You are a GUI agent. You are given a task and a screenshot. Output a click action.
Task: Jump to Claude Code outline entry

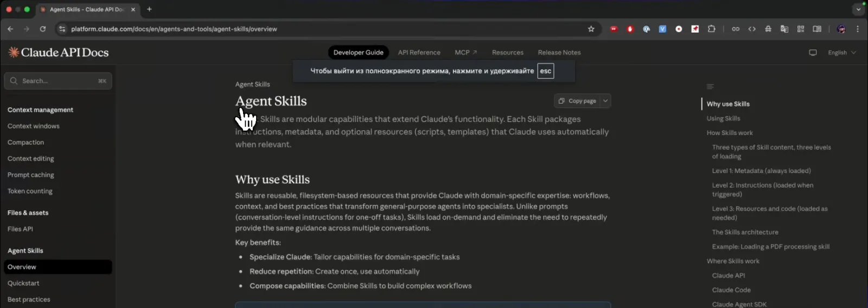pos(731,290)
